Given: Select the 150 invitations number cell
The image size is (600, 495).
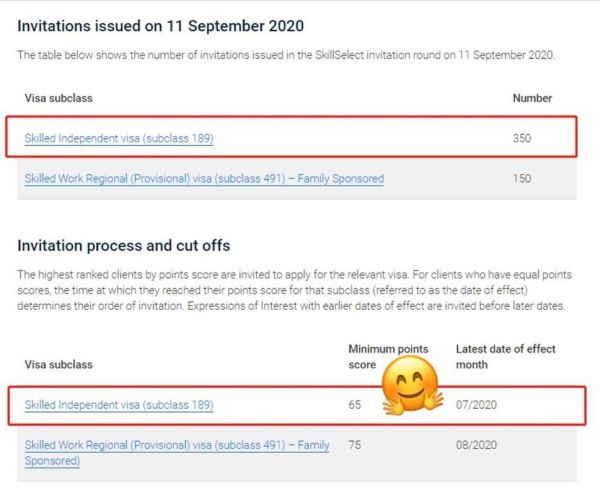Looking at the screenshot, I should (x=521, y=179).
